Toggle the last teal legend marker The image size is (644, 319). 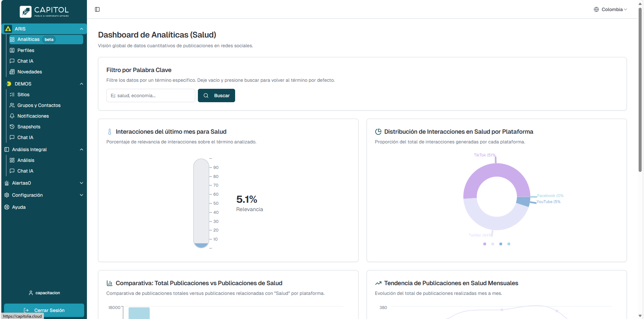509,244
